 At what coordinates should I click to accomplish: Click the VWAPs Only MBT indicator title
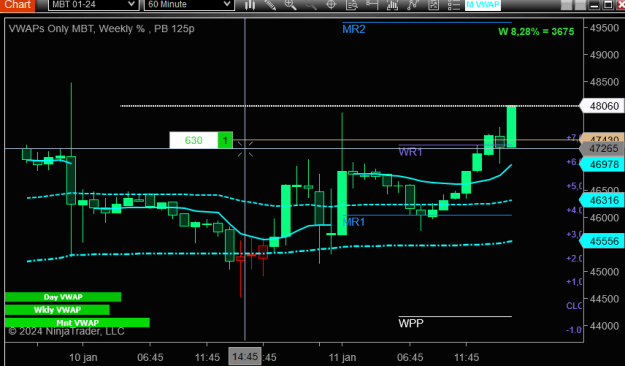tap(102, 29)
